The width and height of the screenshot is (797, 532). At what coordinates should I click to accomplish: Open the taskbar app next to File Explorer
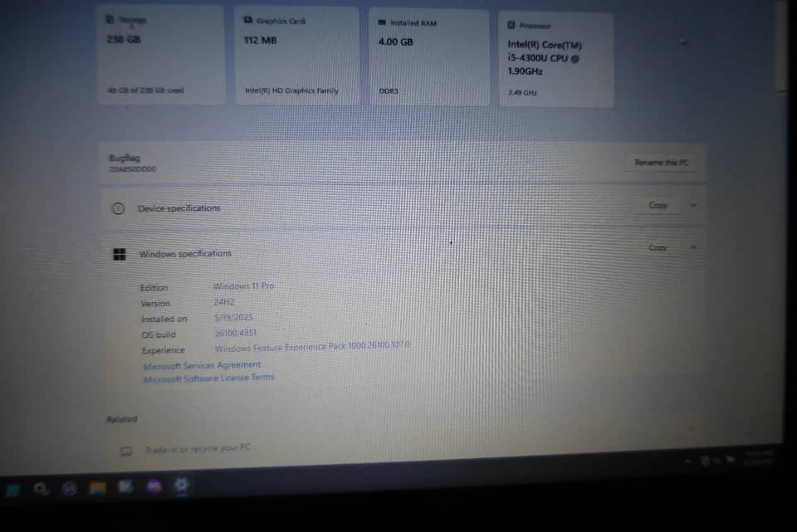(x=125, y=487)
